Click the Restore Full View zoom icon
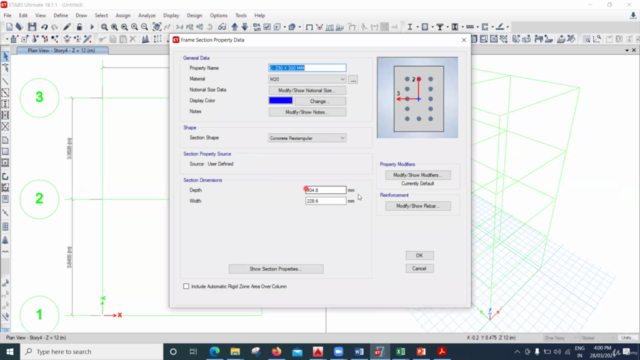 click(114, 27)
